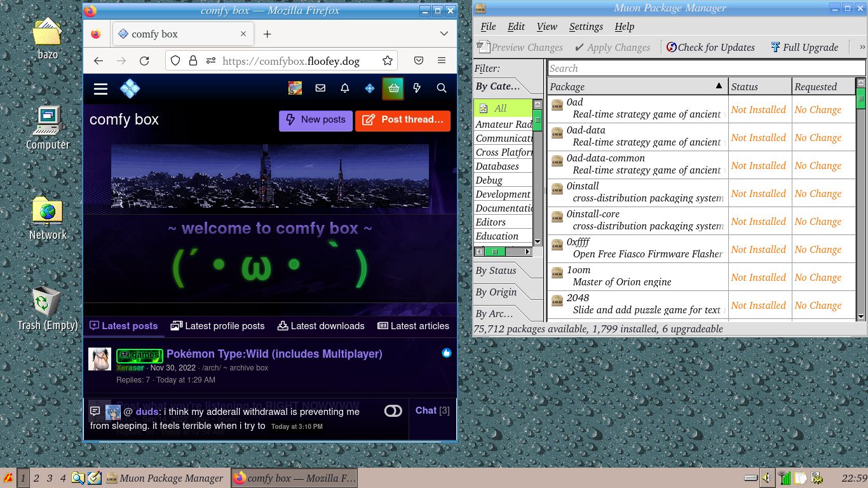Switch to Latest articles tab

[x=413, y=326]
